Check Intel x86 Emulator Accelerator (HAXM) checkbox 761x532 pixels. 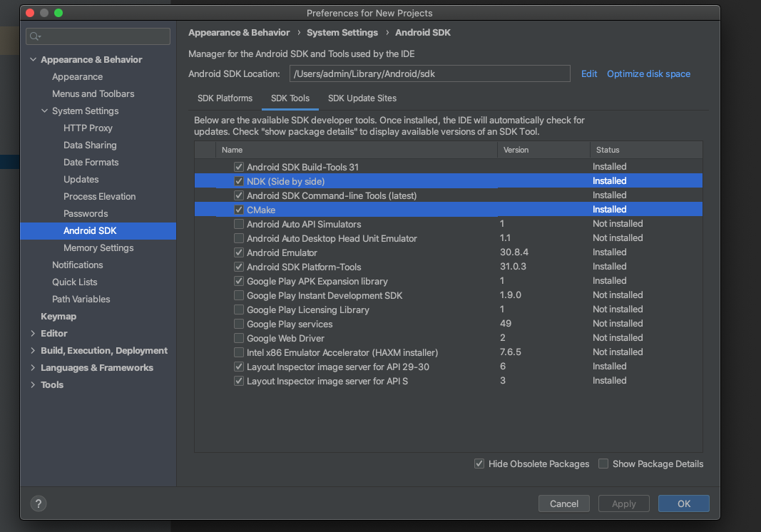coord(239,352)
